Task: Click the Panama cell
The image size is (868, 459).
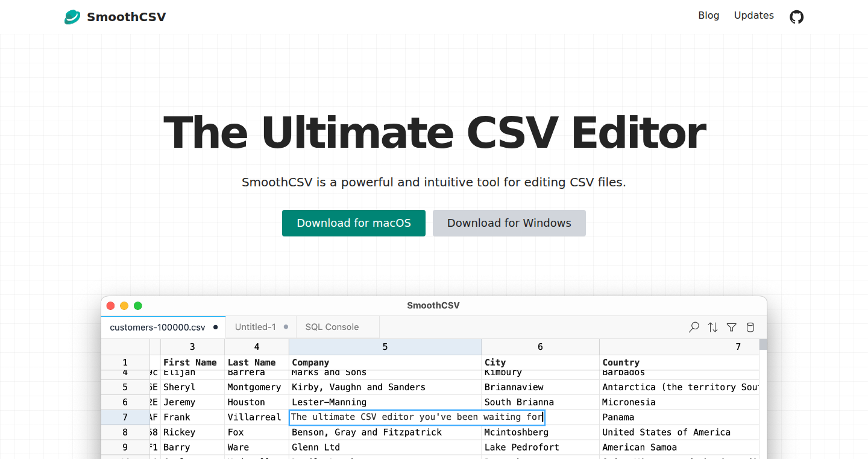Action: [x=679, y=417]
